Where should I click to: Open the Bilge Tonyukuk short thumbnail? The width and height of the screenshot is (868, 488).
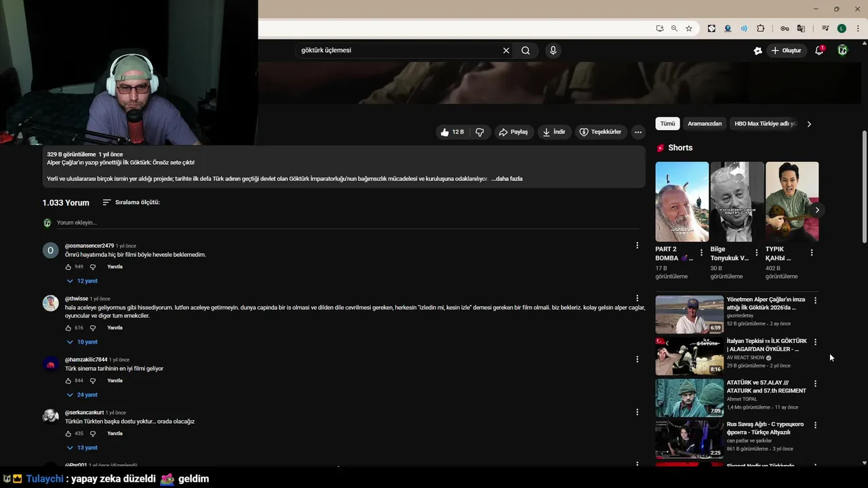click(x=737, y=201)
